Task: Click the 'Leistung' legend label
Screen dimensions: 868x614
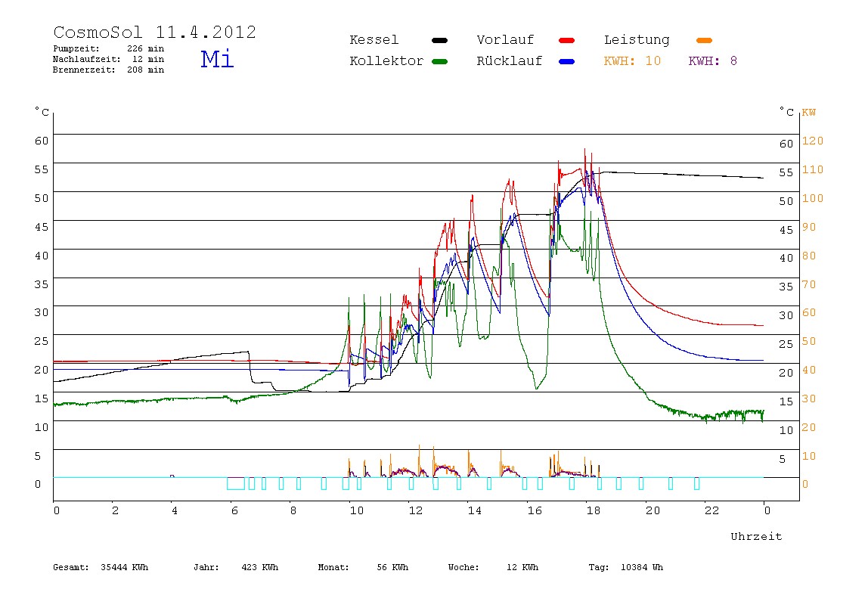Action: (637, 40)
